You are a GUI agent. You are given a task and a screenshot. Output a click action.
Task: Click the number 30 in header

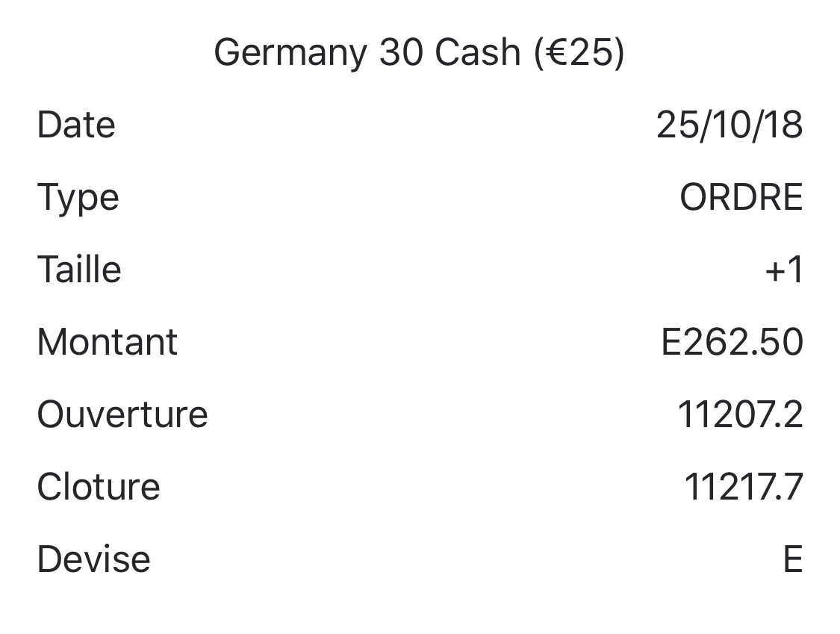[400, 53]
